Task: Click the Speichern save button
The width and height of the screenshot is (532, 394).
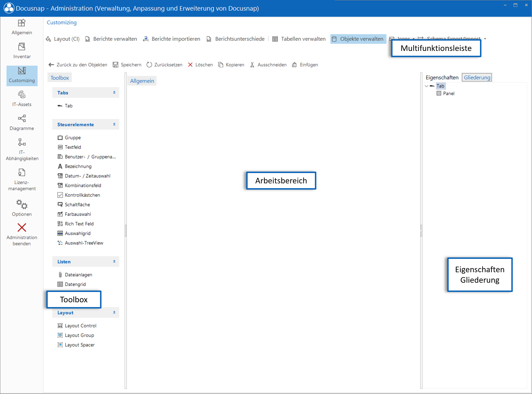Action: (x=127, y=65)
